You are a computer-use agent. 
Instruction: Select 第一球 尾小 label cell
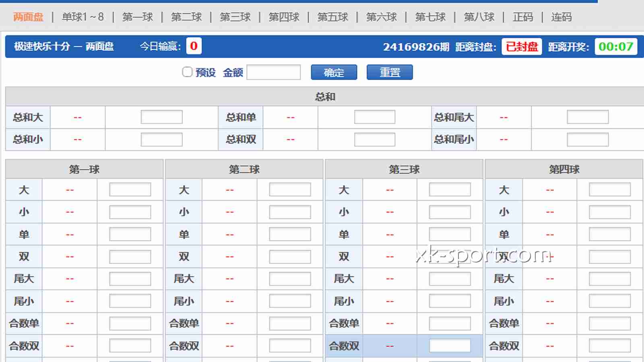pos(24,301)
